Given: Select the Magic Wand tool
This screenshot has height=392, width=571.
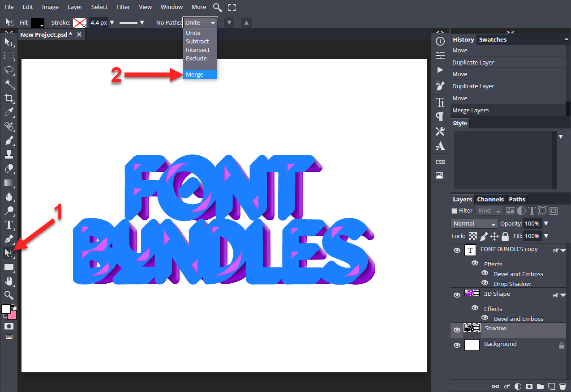Looking at the screenshot, I should [9, 84].
